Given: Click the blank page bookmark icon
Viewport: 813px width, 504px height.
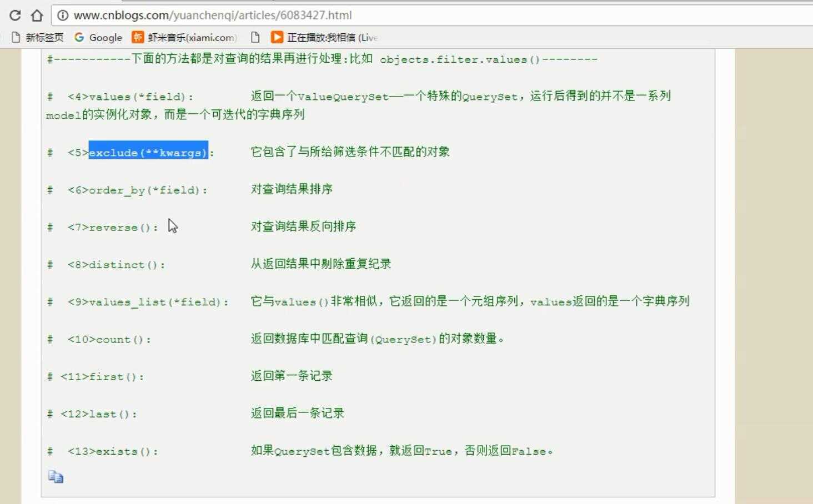Looking at the screenshot, I should pos(255,37).
